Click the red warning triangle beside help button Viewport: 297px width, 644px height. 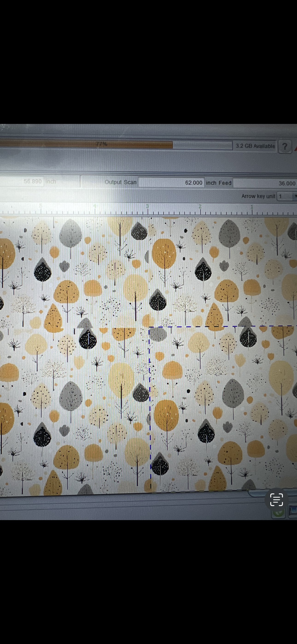(x=295, y=148)
